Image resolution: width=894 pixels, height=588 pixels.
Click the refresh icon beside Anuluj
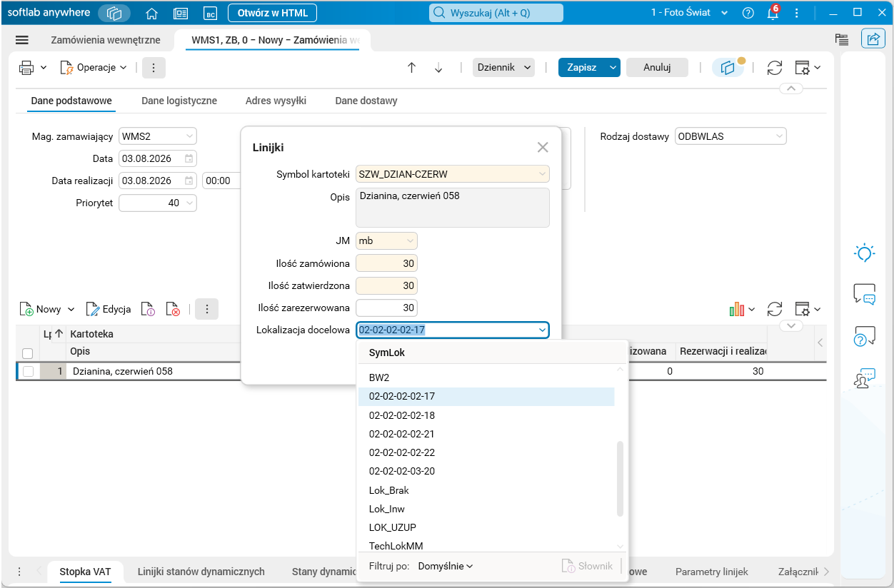point(775,68)
